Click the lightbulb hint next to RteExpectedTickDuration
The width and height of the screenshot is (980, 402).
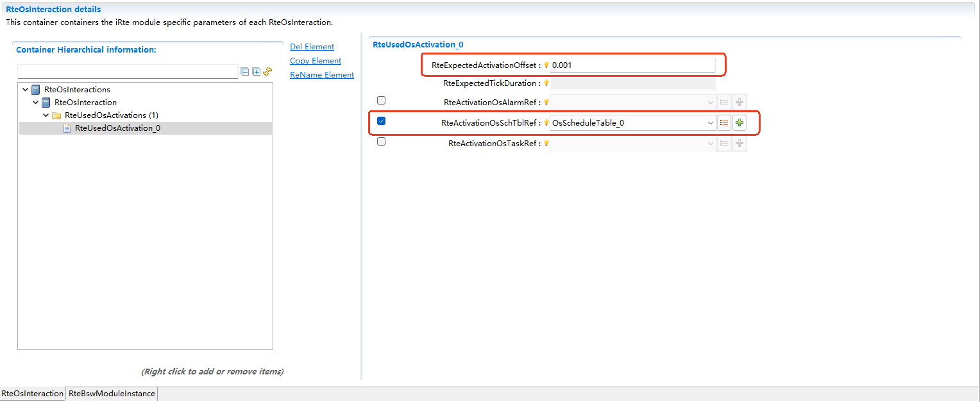(x=546, y=83)
